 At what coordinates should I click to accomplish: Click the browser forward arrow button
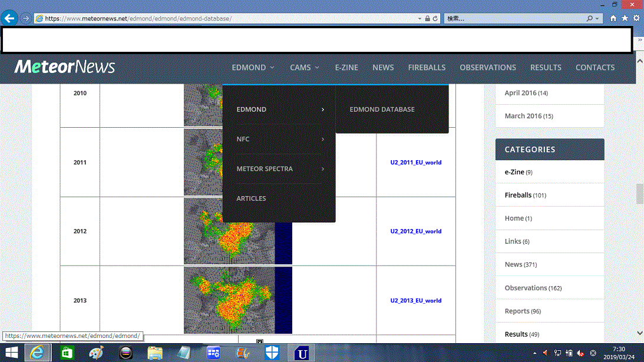tap(25, 18)
